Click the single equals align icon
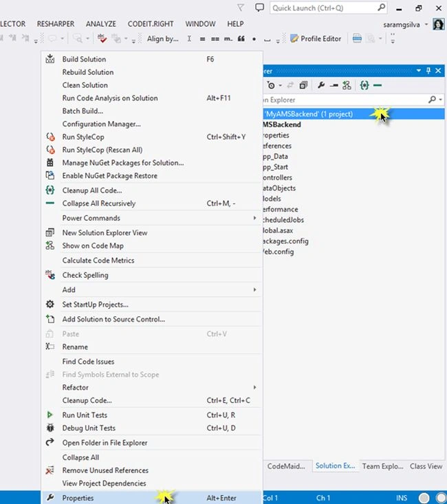The width and height of the screenshot is (447, 504). point(202,39)
